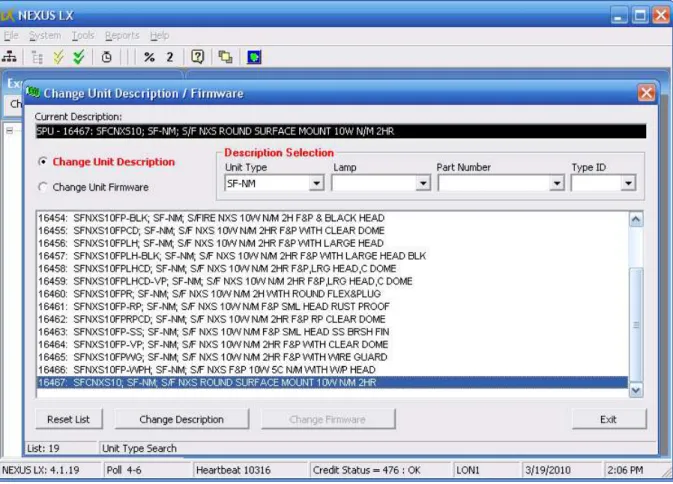
Task: Maximize the NEXUS LX main window
Action: [640, 15]
